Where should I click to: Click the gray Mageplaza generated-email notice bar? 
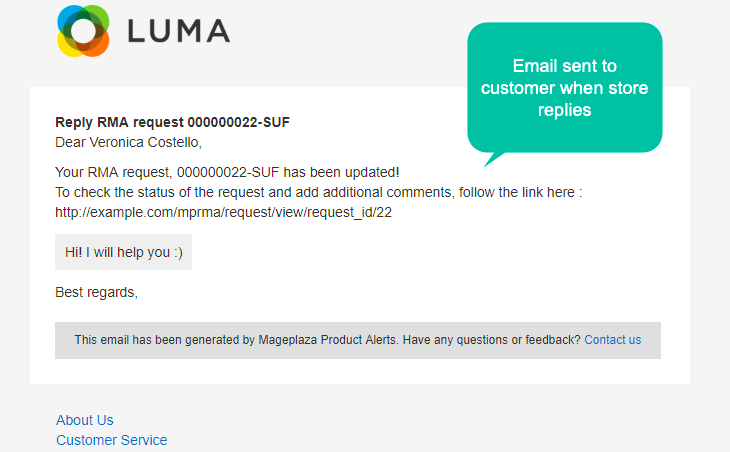click(x=358, y=340)
